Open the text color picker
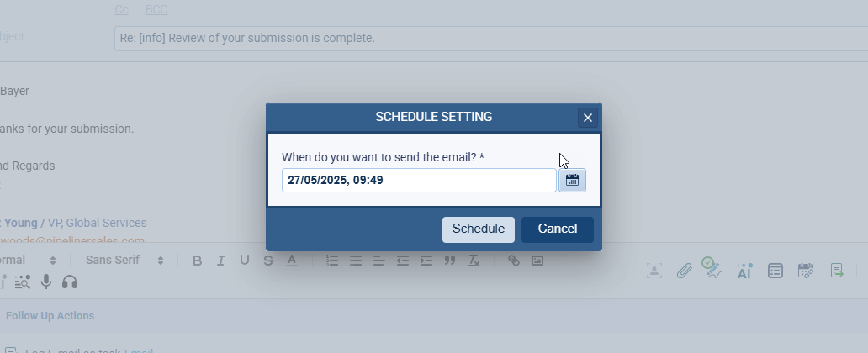 (292, 261)
